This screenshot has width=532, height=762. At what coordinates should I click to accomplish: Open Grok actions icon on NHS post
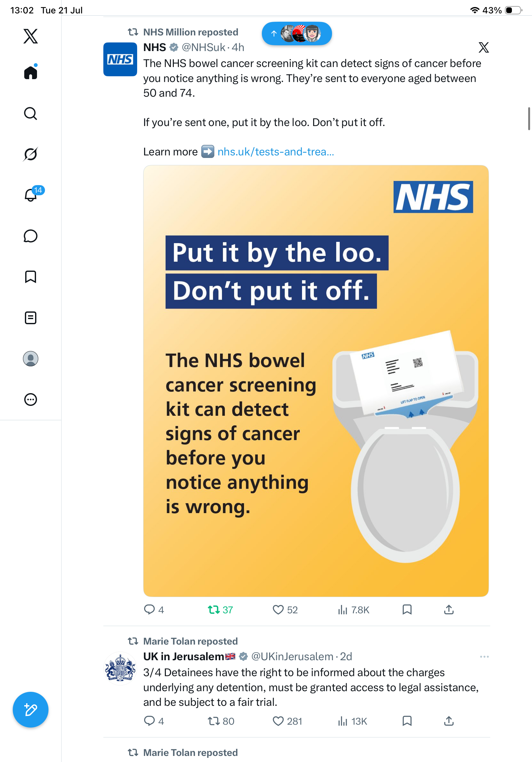tap(484, 48)
